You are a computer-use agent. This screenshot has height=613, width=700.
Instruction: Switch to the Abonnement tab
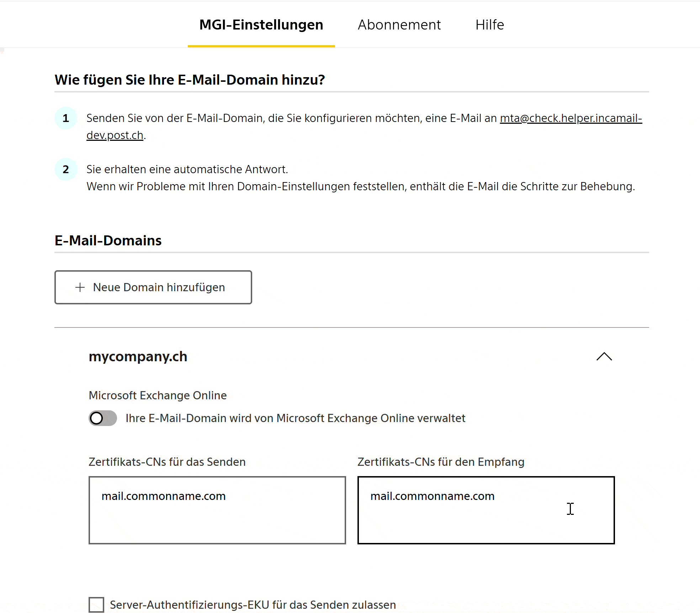click(x=399, y=25)
